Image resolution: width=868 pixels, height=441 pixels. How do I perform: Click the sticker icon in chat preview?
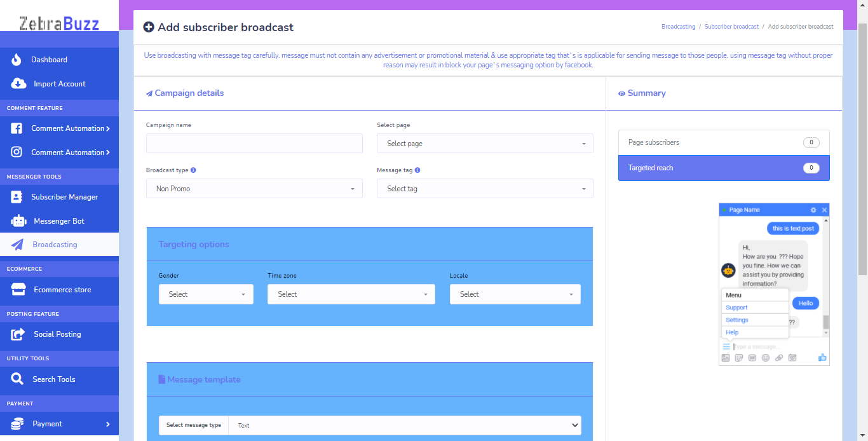coord(739,358)
